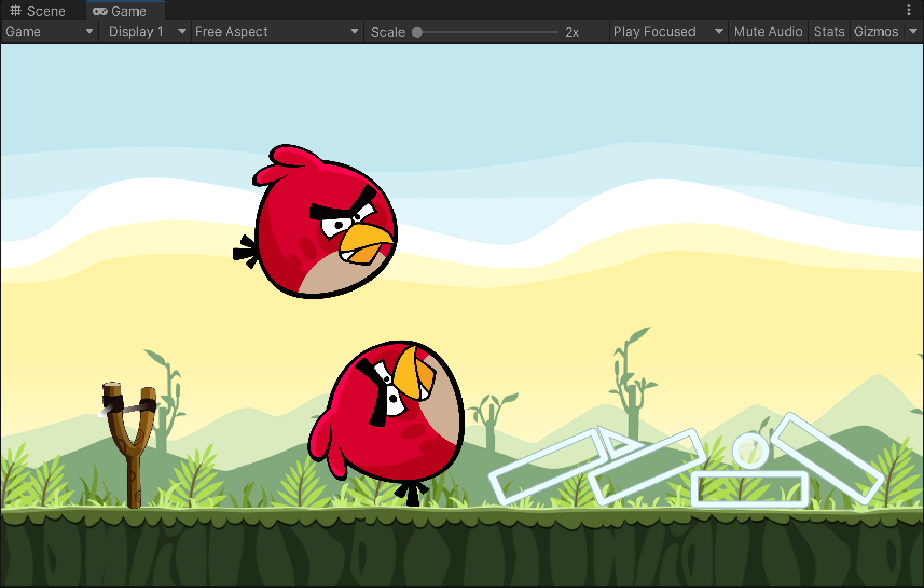The image size is (924, 588).
Task: Toggle Gizmos display
Action: click(876, 32)
